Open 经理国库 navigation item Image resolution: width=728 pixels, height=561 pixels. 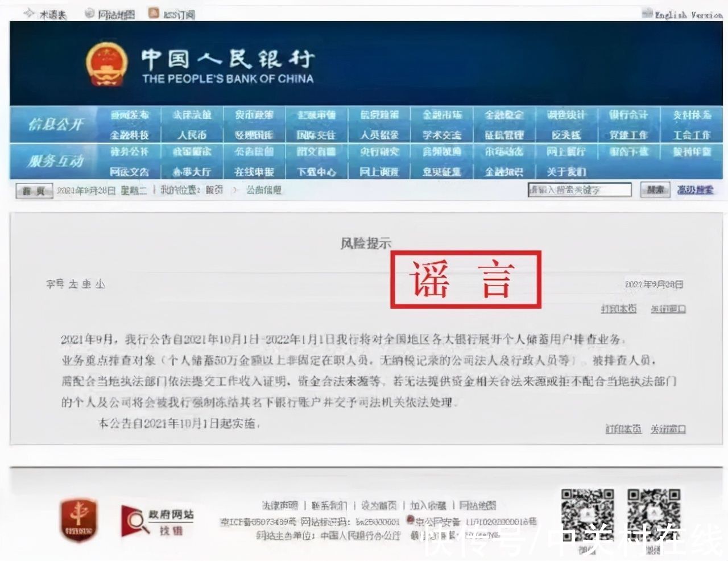255,135
